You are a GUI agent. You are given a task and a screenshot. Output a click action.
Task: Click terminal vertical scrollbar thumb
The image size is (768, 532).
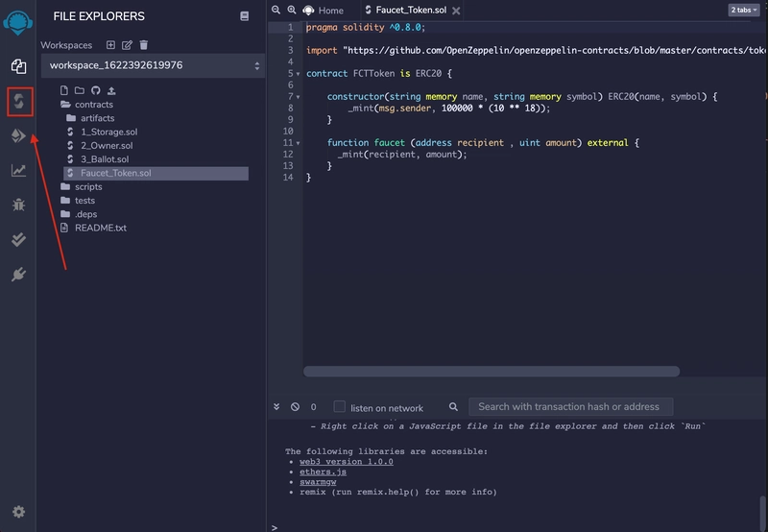pos(762,512)
